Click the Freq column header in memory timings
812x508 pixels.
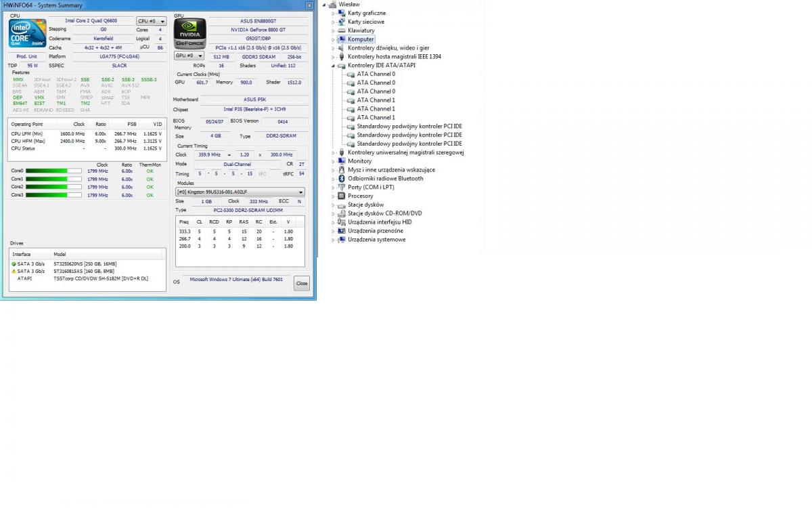(x=184, y=222)
